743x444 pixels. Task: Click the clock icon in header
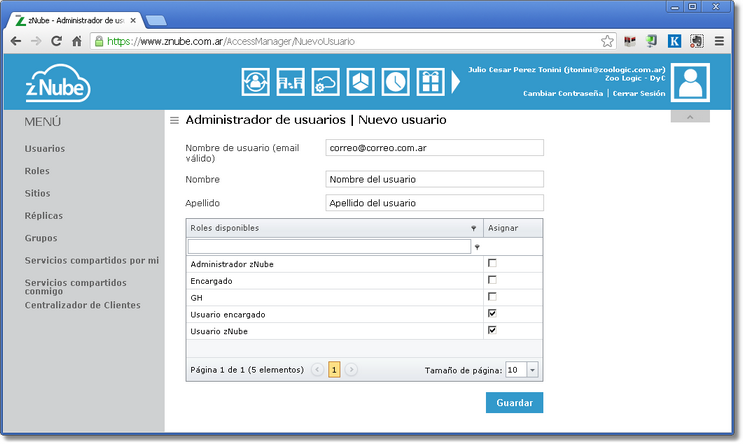(x=396, y=82)
